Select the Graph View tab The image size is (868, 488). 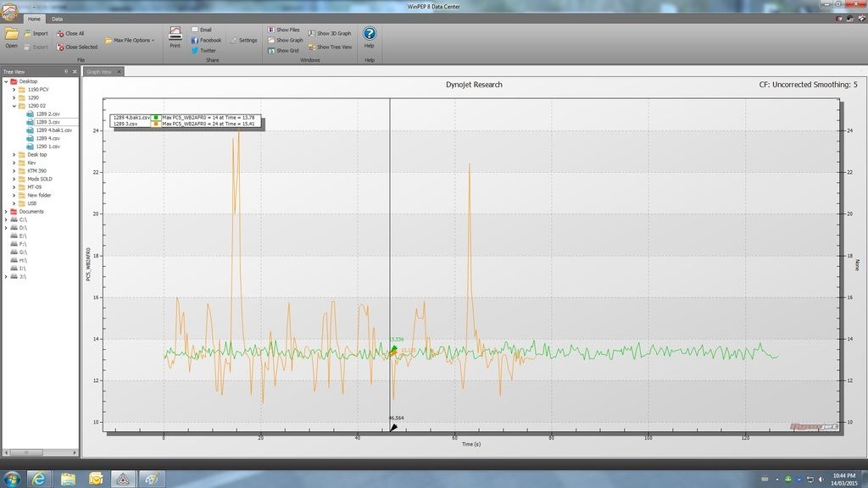pyautogui.click(x=98, y=72)
